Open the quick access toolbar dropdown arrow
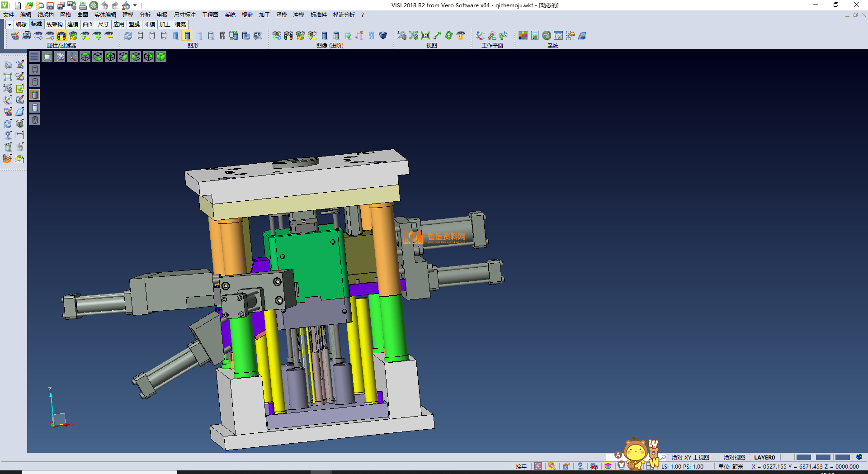This screenshot has height=474, width=868. point(135,5)
